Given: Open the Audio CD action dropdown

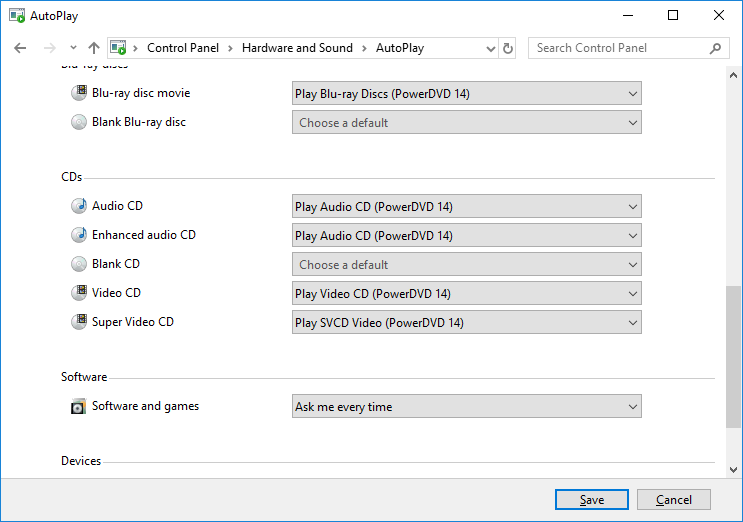Looking at the screenshot, I should (x=467, y=206).
